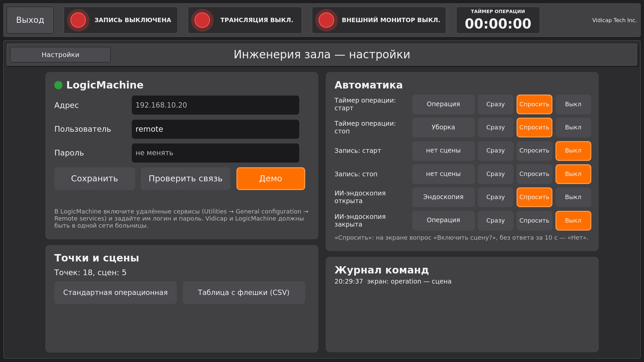Select Спросить for ИИ-эндоскопия открыта
The image size is (644, 362).
(x=534, y=197)
